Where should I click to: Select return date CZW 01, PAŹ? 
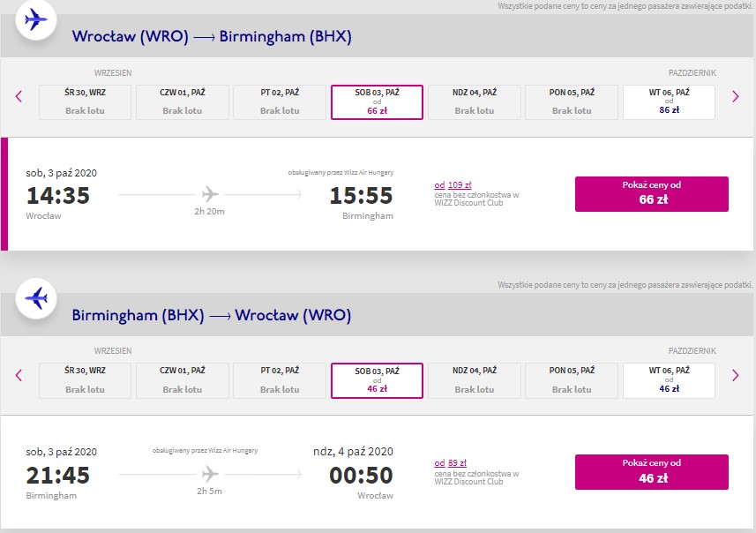(x=183, y=380)
